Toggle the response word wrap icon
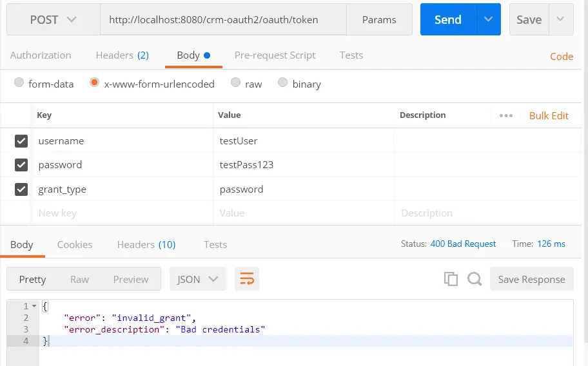588x366 pixels. [x=247, y=279]
